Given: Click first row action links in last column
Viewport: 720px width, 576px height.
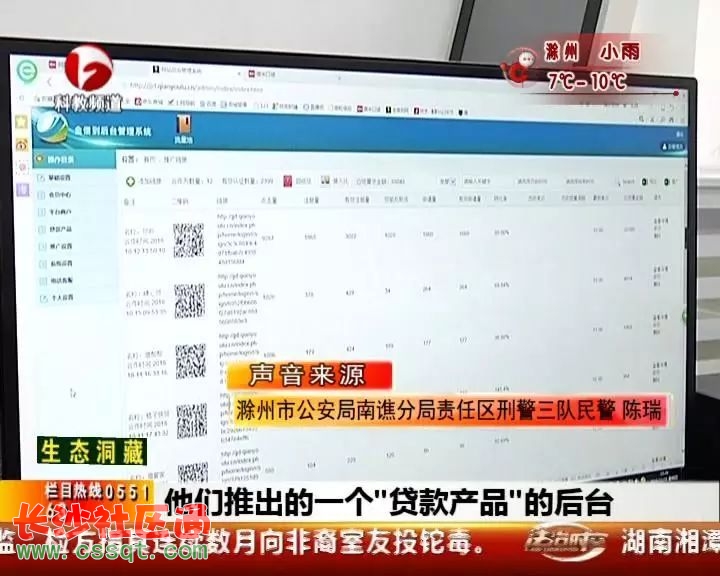Looking at the screenshot, I should 660,227.
